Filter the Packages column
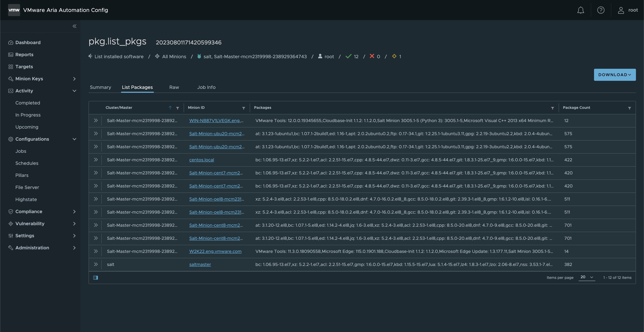 pos(552,108)
